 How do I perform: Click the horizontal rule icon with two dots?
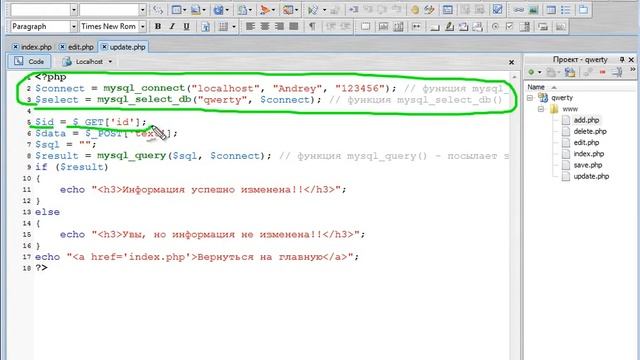click(x=416, y=27)
